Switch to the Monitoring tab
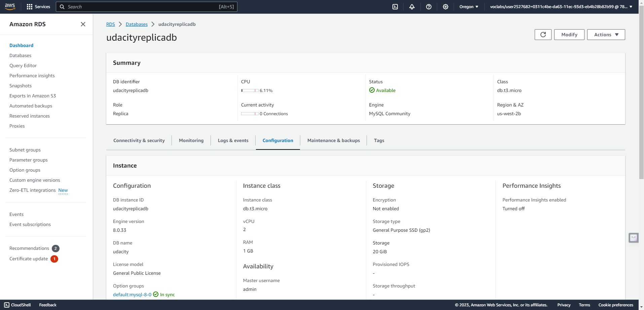The width and height of the screenshot is (644, 310). point(191,140)
